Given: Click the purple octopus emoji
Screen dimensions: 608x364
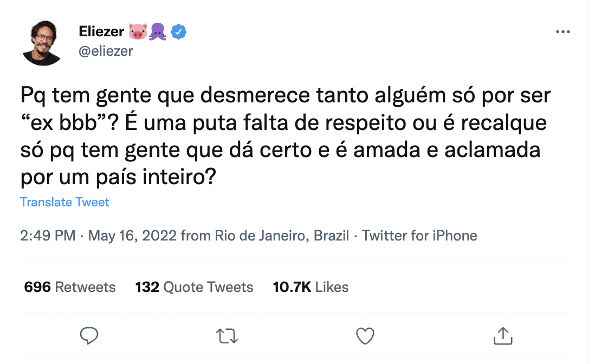Looking at the screenshot, I should coord(159,32).
